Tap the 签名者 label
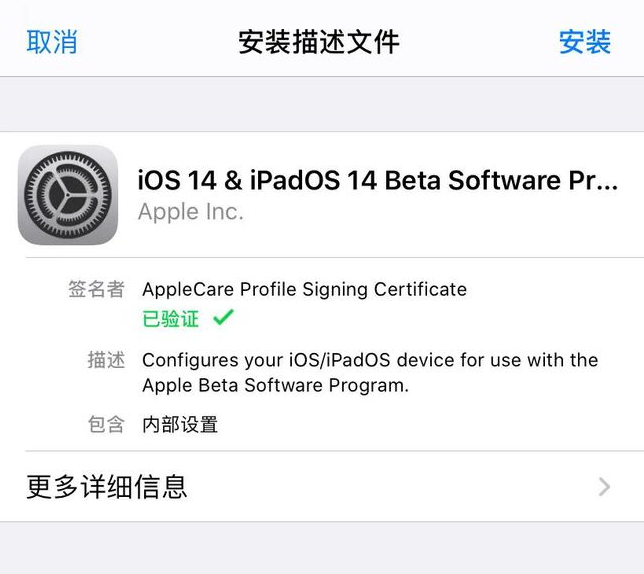Screen dimensions: 644x574 coord(97,290)
